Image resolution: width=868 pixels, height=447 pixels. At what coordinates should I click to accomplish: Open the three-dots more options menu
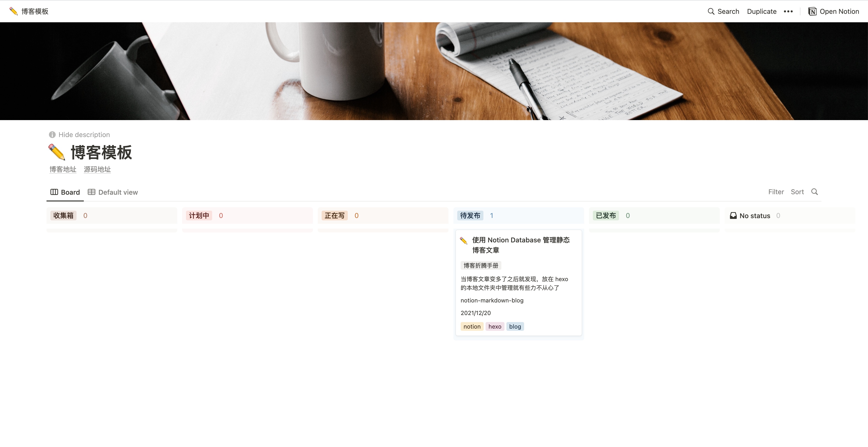click(x=788, y=11)
